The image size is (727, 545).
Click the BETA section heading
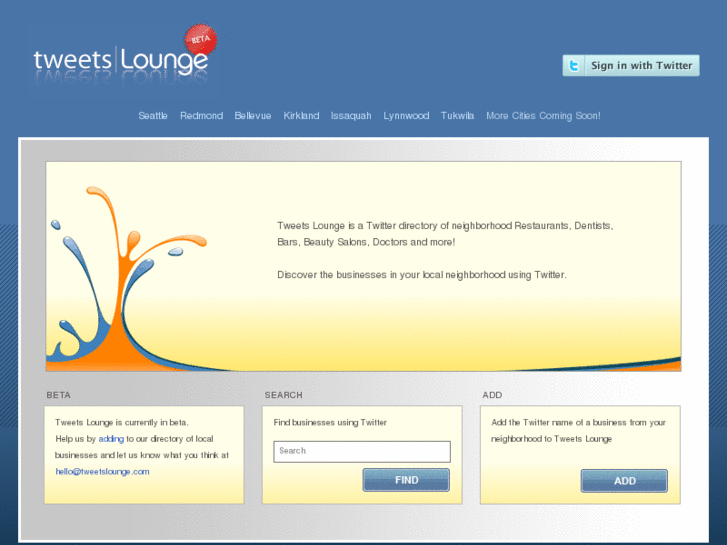58,395
